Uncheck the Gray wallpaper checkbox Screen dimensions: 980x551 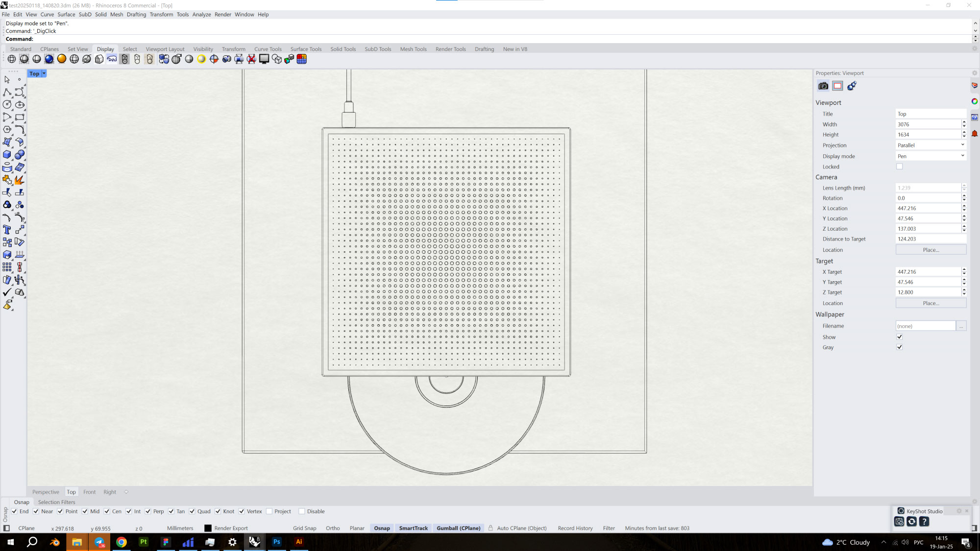(x=899, y=347)
